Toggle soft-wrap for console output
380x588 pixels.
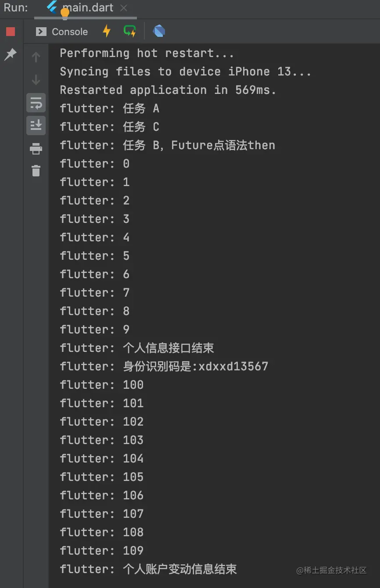click(x=36, y=103)
